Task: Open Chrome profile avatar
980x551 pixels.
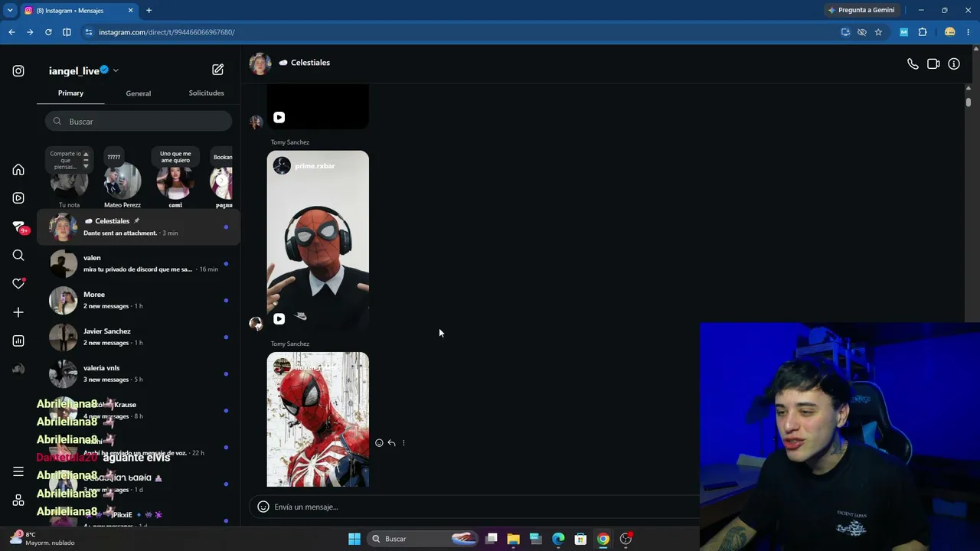Action: click(950, 32)
